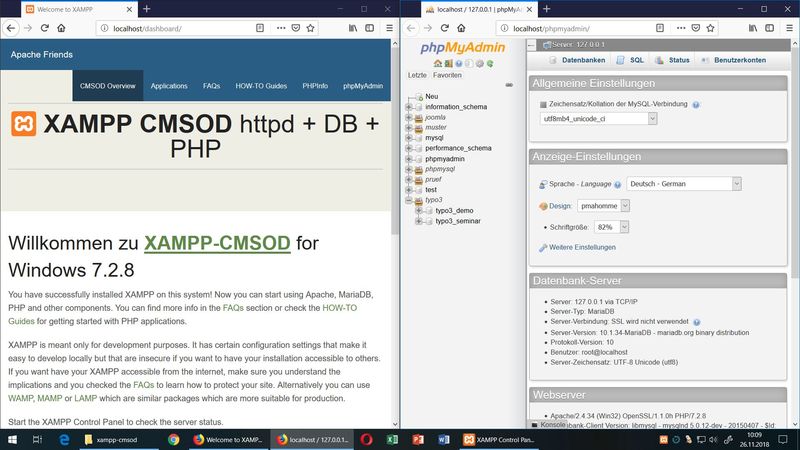800x450 pixels.
Task: Open phpMyAdmin documentation help icon
Action: pyautogui.click(x=459, y=63)
